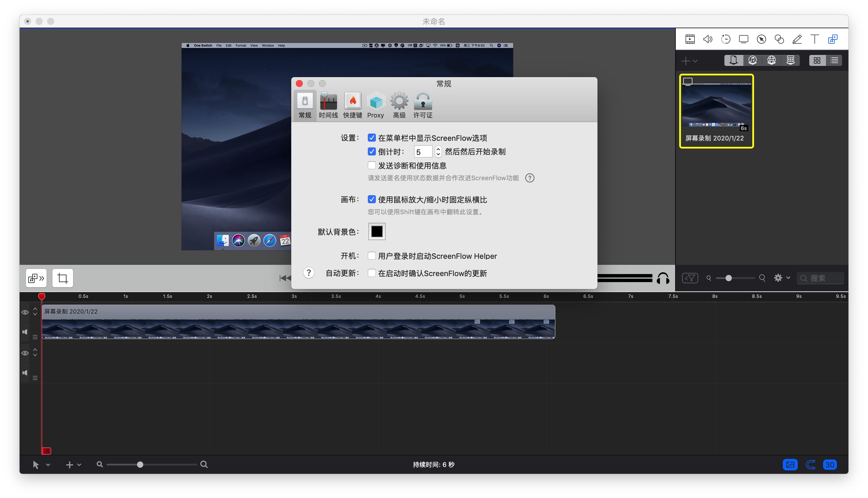Open the media library gear dropdown
868x498 pixels.
pyautogui.click(x=781, y=278)
